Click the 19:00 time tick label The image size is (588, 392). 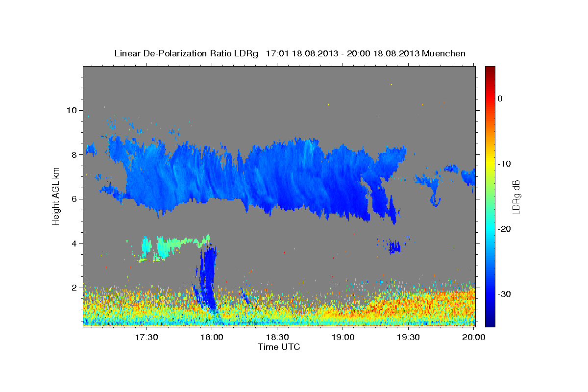pos(343,338)
